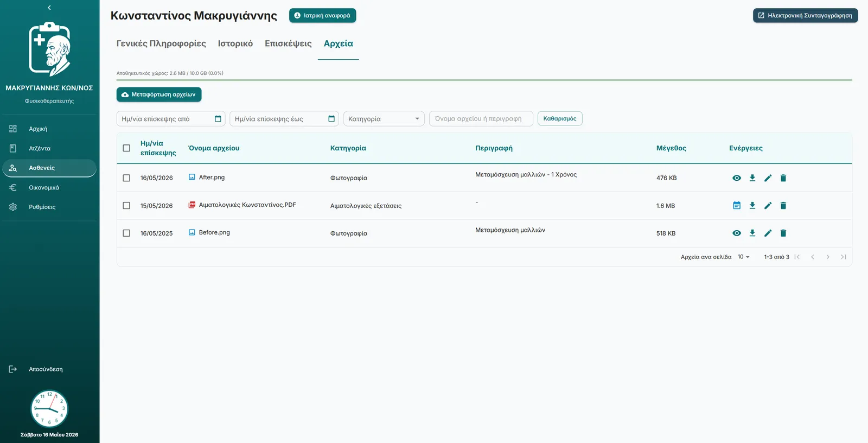The height and width of the screenshot is (443, 868).
Task: Open Ατζέντα in the sidebar
Action: coord(49,148)
